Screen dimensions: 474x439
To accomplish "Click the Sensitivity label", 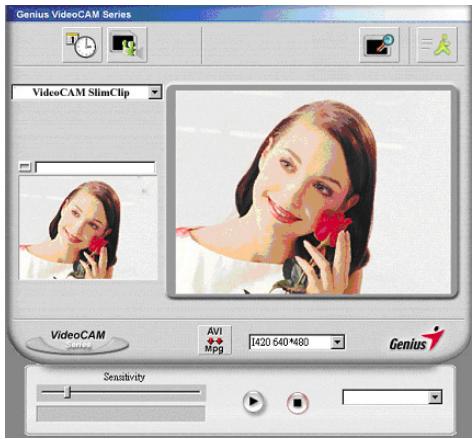I will 124,377.
